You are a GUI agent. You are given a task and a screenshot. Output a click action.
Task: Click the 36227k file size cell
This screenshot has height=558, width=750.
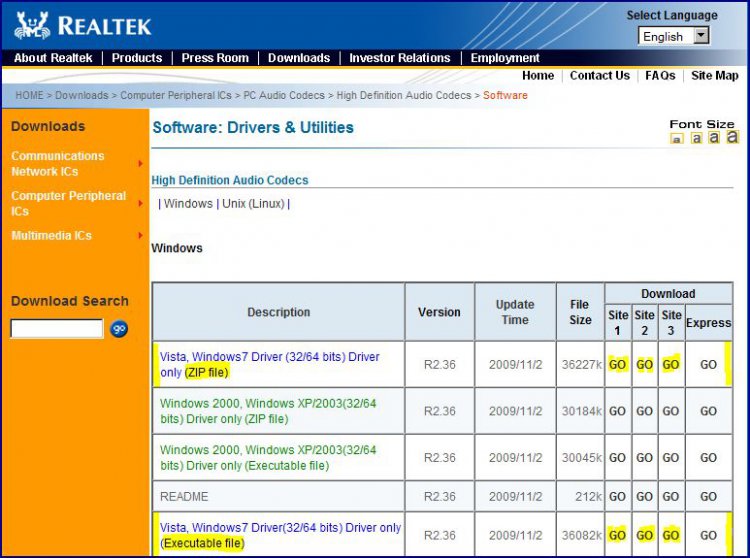[580, 364]
